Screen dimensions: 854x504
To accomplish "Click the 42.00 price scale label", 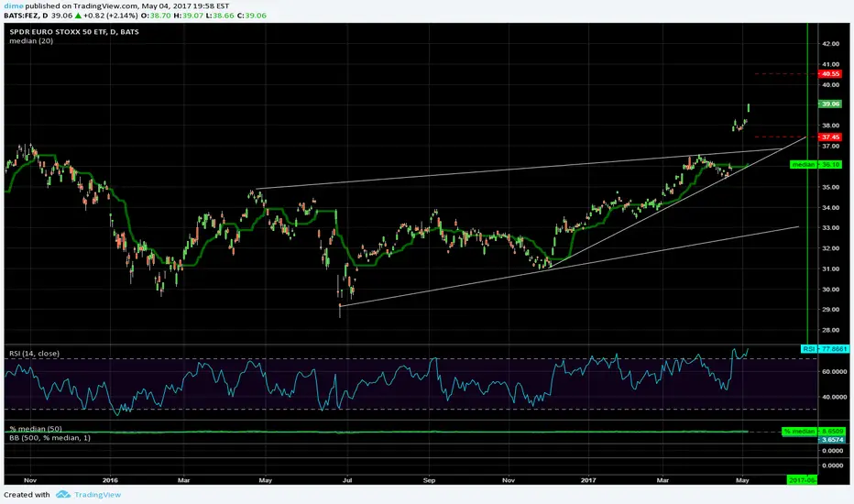I will tap(830, 44).
